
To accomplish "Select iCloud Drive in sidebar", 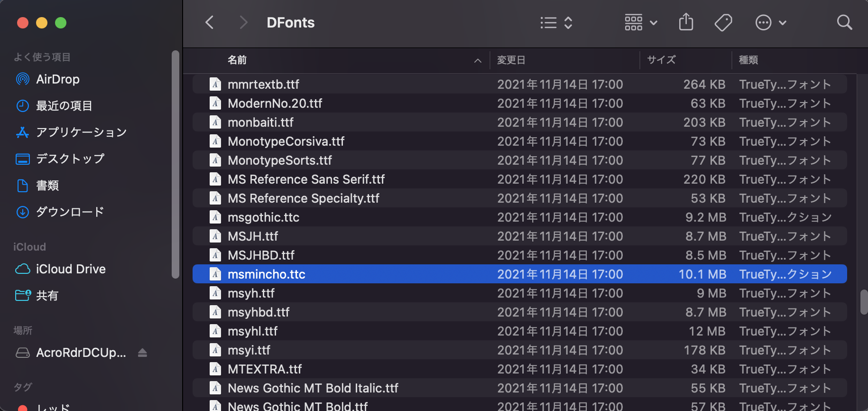I will point(70,269).
